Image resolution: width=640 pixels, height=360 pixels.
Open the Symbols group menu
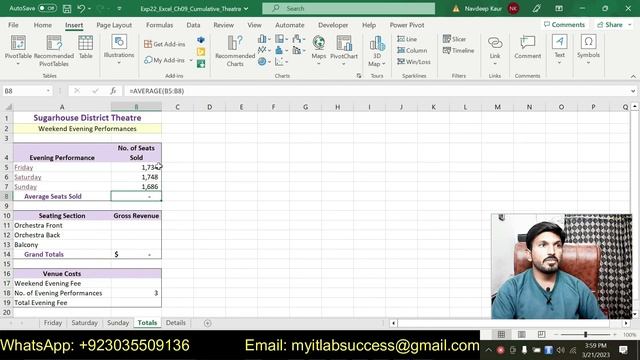pyautogui.click(x=588, y=49)
